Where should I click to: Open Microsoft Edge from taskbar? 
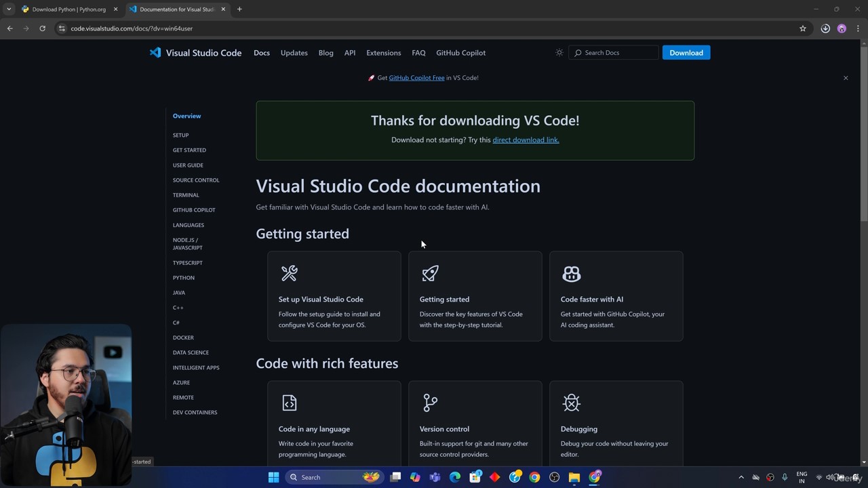pos(455,477)
